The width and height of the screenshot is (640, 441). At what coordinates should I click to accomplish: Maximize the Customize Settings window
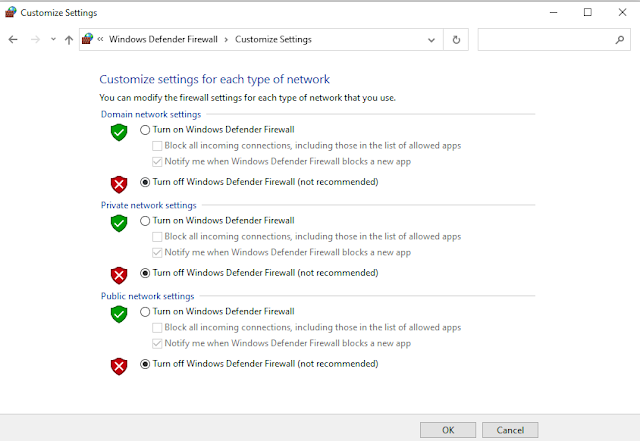(x=588, y=13)
